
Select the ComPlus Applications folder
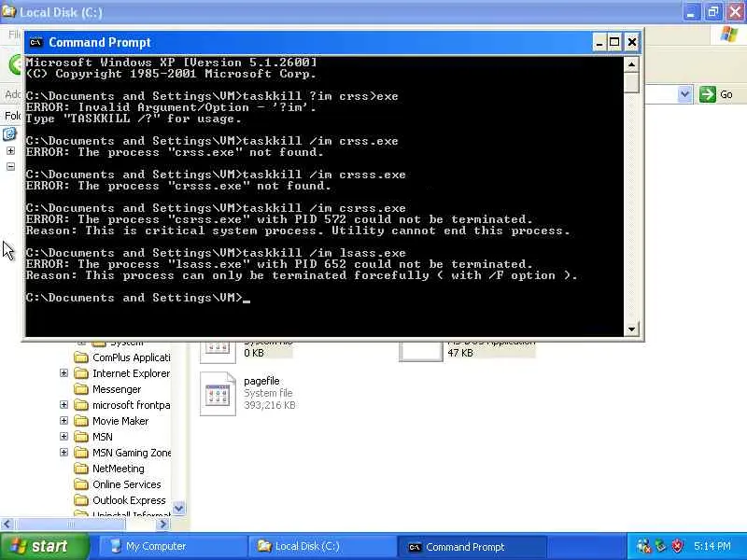tap(132, 357)
